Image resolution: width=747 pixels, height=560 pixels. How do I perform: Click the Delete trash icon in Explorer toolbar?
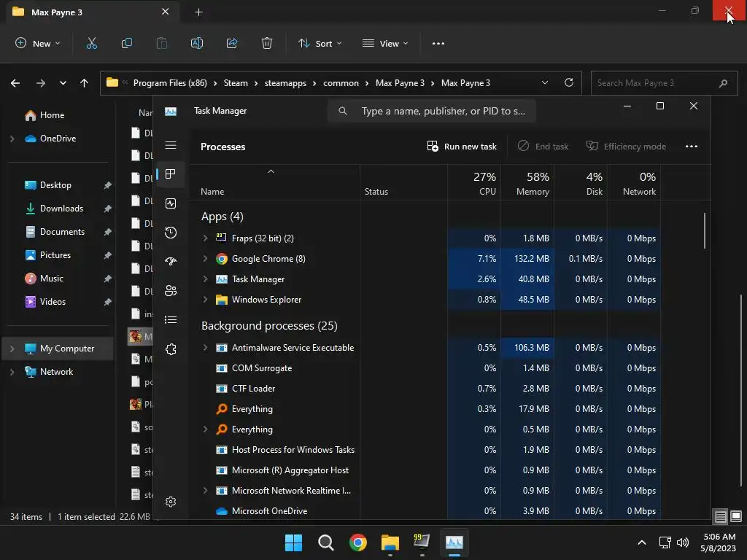pos(267,43)
